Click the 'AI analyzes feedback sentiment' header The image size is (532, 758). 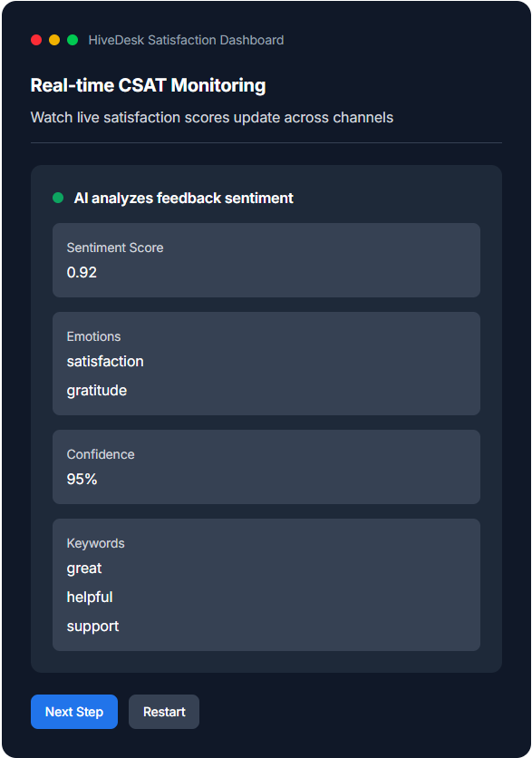pos(184,198)
